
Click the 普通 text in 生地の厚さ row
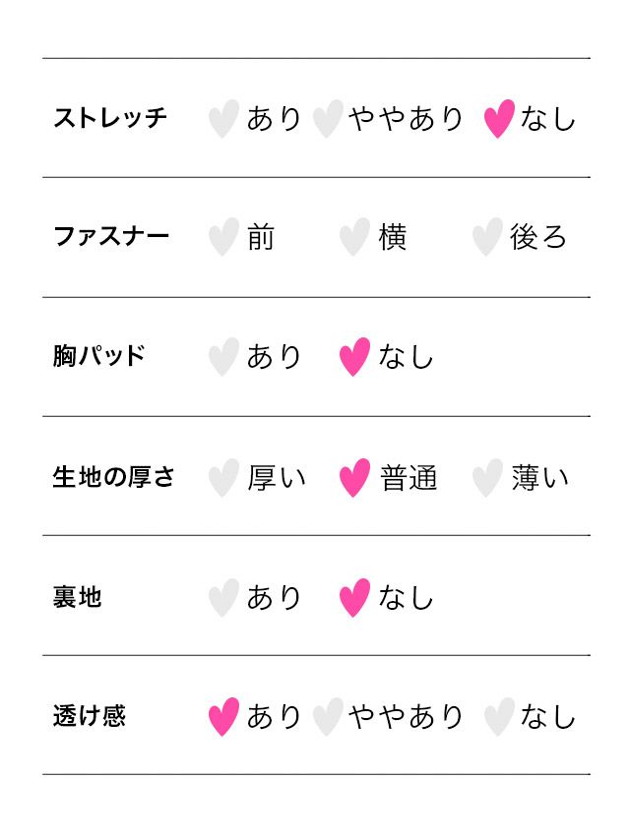pyautogui.click(x=409, y=478)
